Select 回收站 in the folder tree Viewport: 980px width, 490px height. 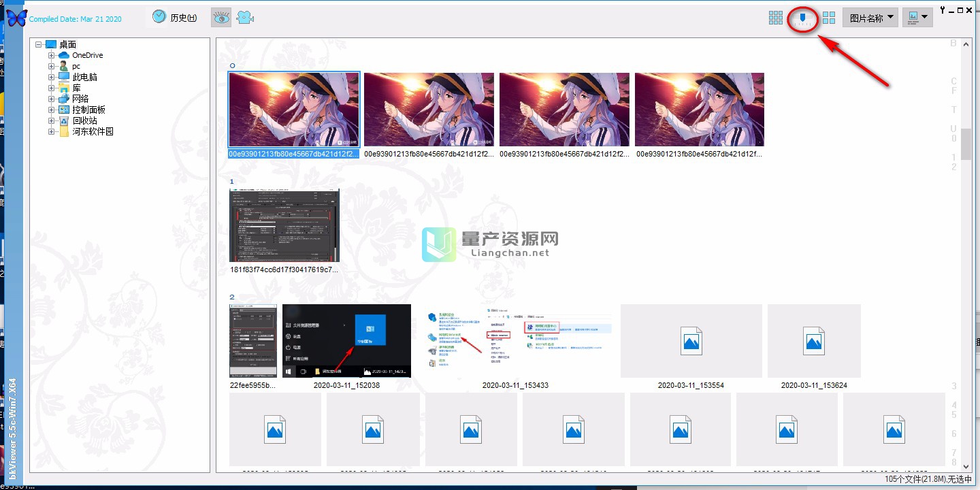(85, 120)
